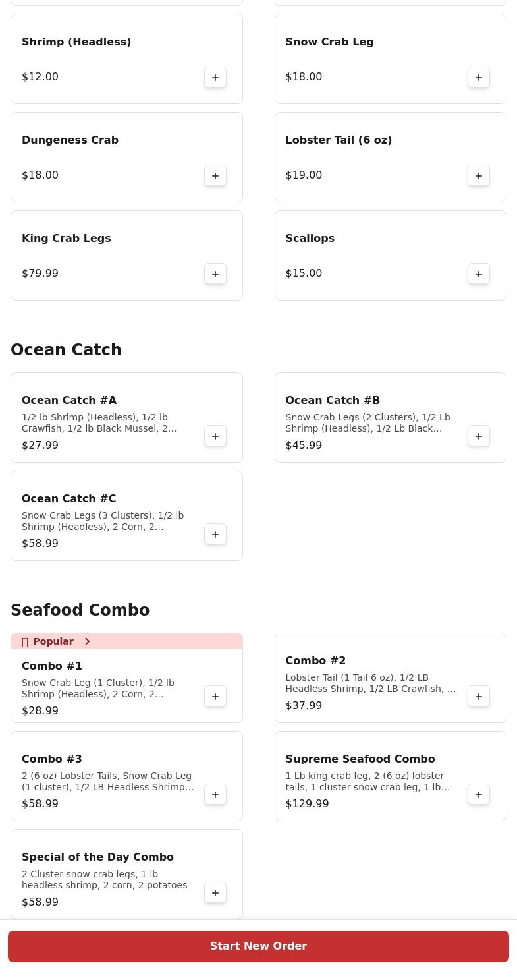Add Supreme Seafood Combo to order
This screenshot has width=517, height=980.
(x=479, y=794)
